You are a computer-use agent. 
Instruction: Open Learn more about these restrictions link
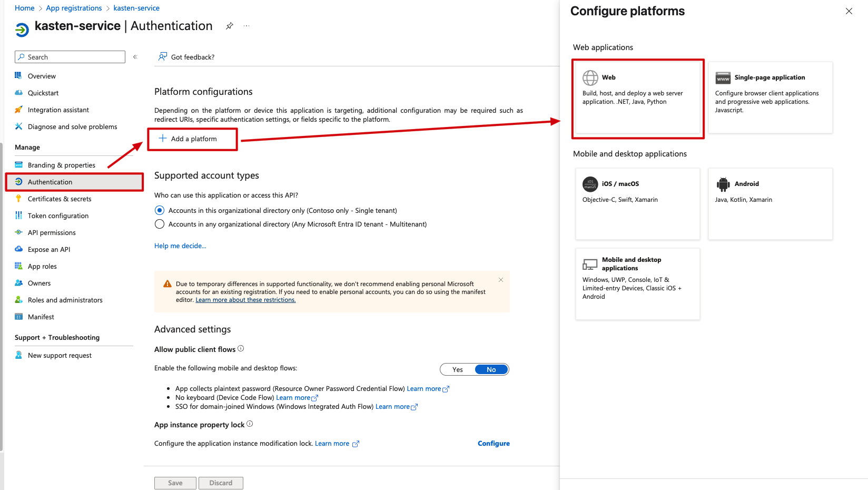[x=245, y=300]
